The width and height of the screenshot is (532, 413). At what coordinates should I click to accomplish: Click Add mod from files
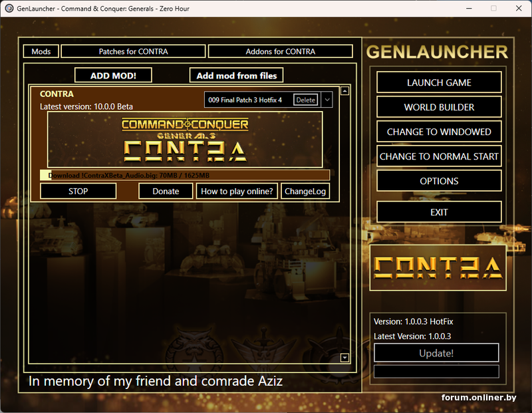237,75
